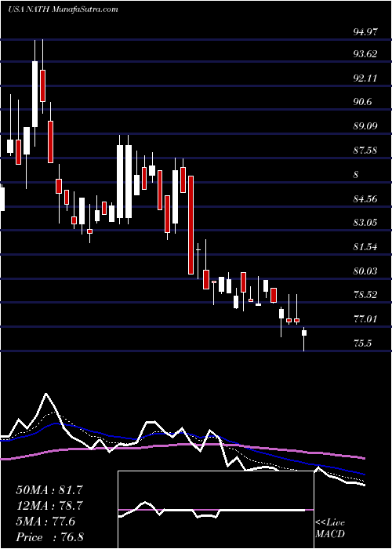Click the 77.01 price axis label
Viewport: 392px width, 549px height.
point(365,319)
